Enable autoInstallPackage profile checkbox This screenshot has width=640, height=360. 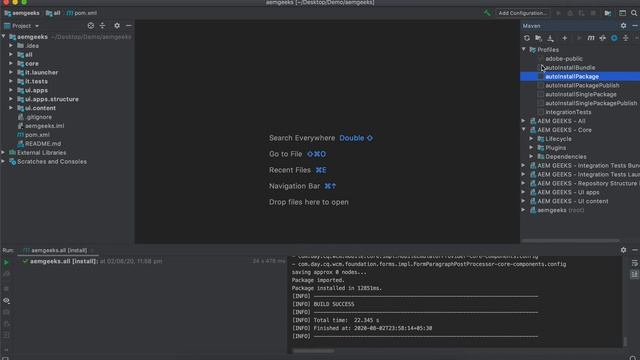[x=540, y=77]
